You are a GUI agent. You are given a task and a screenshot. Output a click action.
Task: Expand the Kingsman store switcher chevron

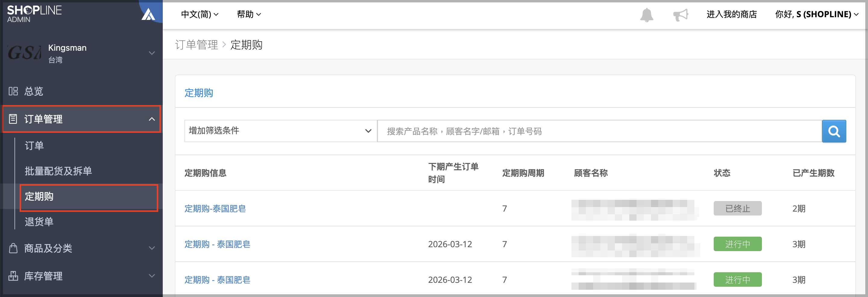[x=152, y=53]
